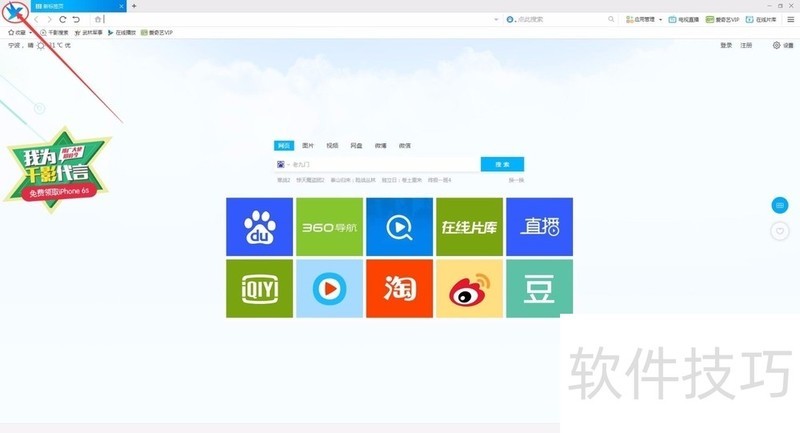Select the 微信 search tab
This screenshot has height=433, width=800.
[405, 145]
